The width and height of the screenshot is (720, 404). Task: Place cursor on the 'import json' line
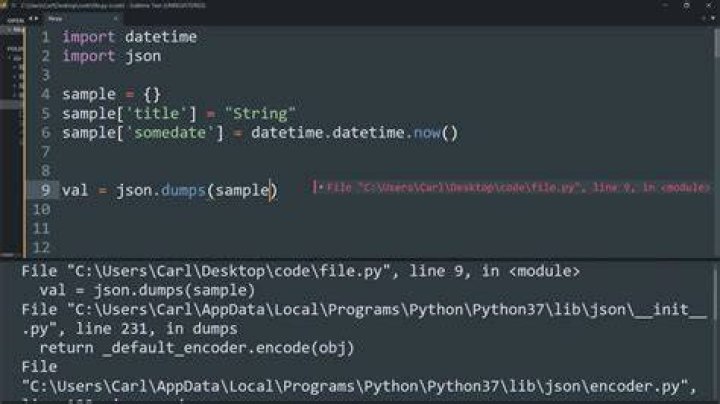pyautogui.click(x=112, y=56)
